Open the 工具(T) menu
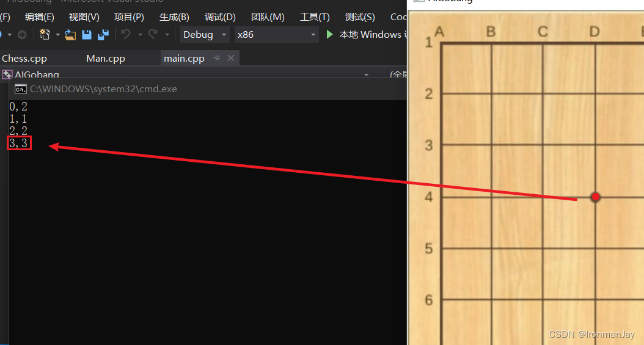This screenshot has width=644, height=345. point(315,17)
